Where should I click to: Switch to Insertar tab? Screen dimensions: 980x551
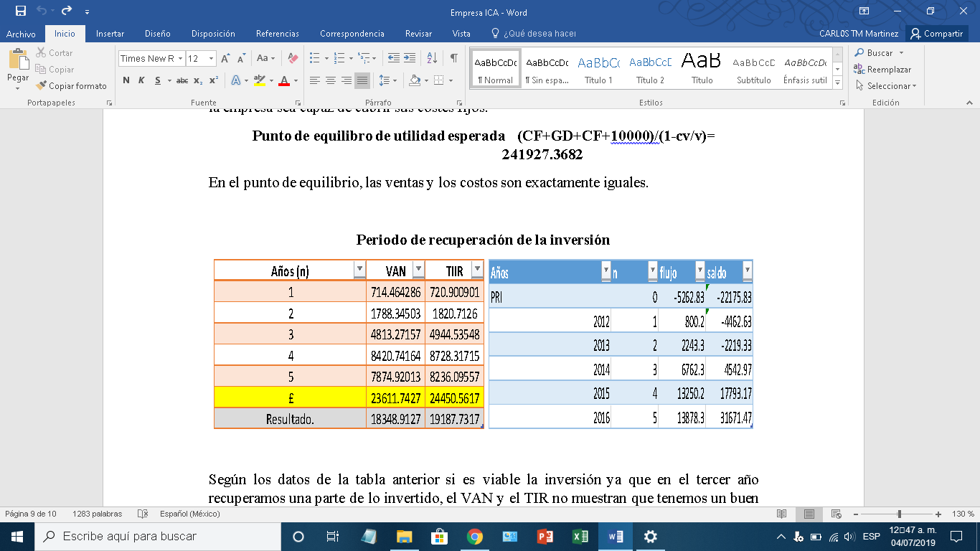(x=110, y=34)
